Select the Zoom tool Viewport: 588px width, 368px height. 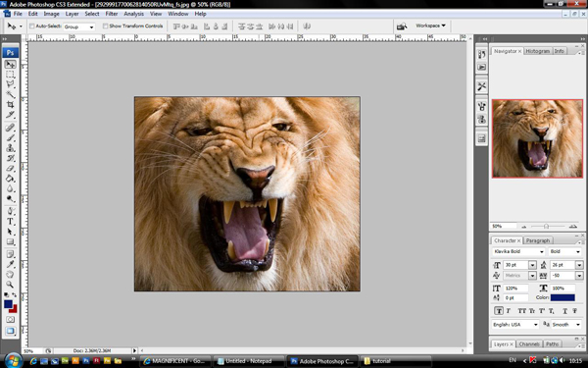pyautogui.click(x=10, y=285)
